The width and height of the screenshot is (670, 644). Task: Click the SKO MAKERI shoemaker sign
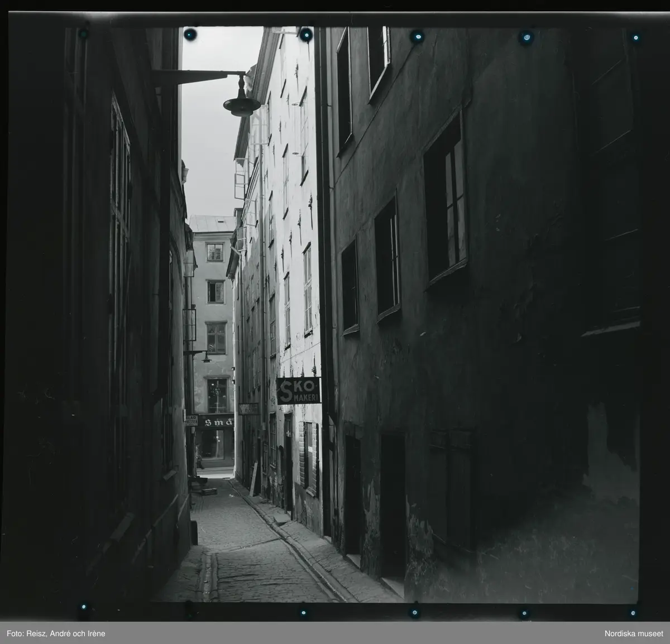pyautogui.click(x=298, y=391)
